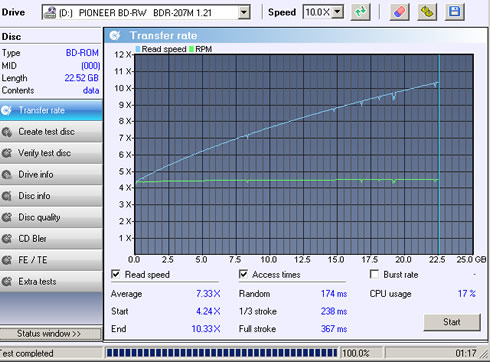Click the 100.0% progress percentage
The image size is (490, 362).
click(356, 353)
